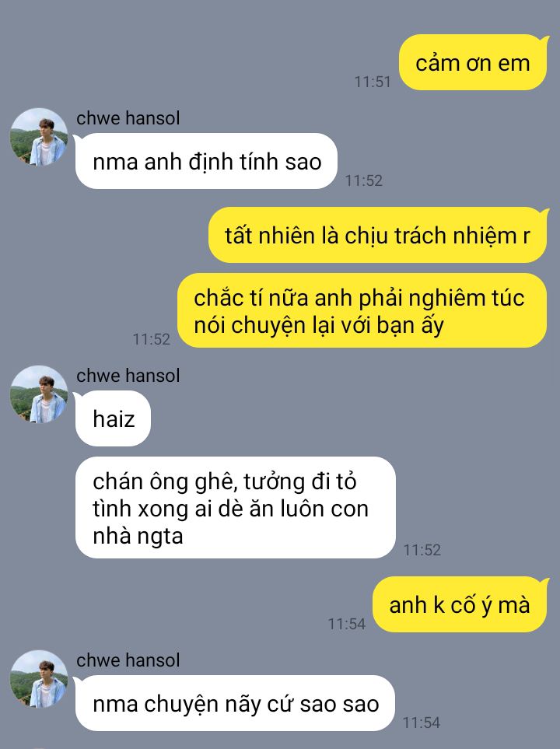The height and width of the screenshot is (749, 560).
Task: Select the 'anh k cố ý mà' yellow bubble
Action: pyautogui.click(x=460, y=605)
